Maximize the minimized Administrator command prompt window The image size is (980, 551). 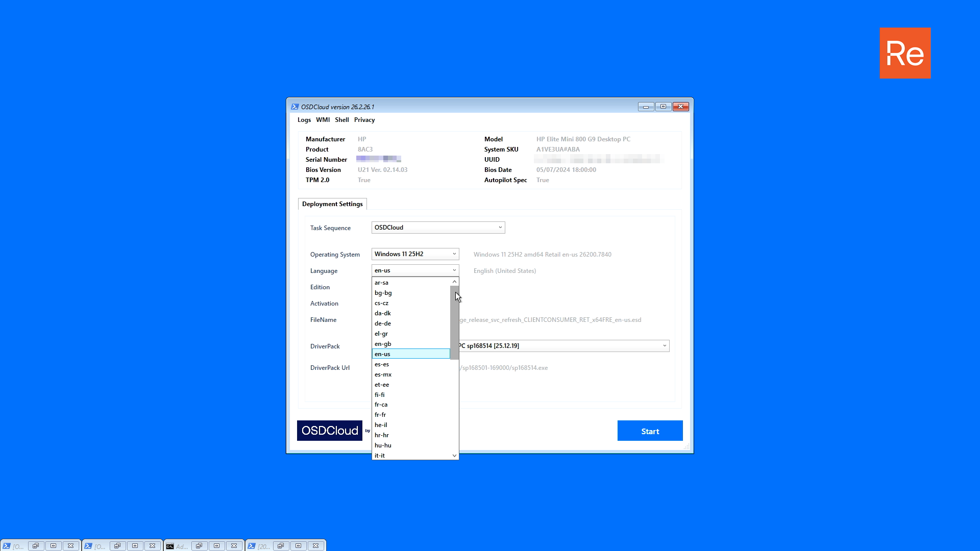click(x=216, y=546)
